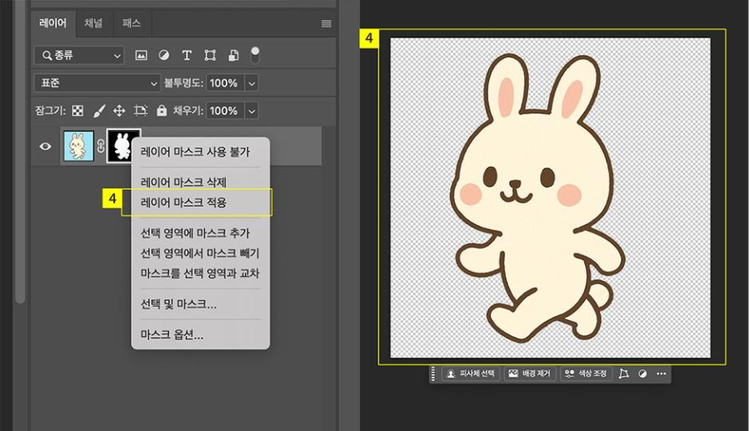Click the 불투명도 100% value field

pyautogui.click(x=225, y=83)
